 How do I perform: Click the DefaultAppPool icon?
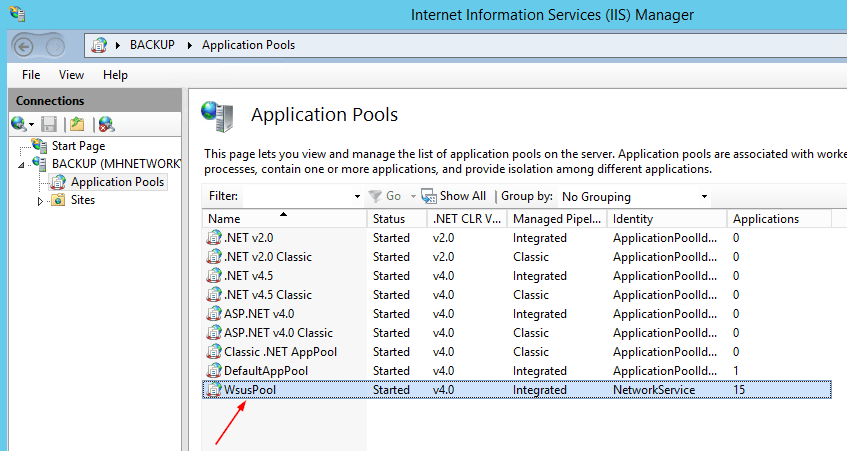214,371
